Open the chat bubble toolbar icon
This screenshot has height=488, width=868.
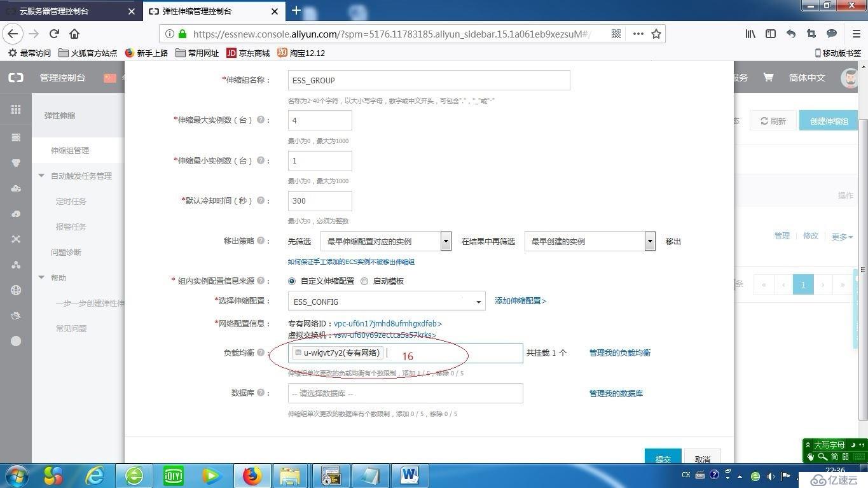pyautogui.click(x=832, y=34)
